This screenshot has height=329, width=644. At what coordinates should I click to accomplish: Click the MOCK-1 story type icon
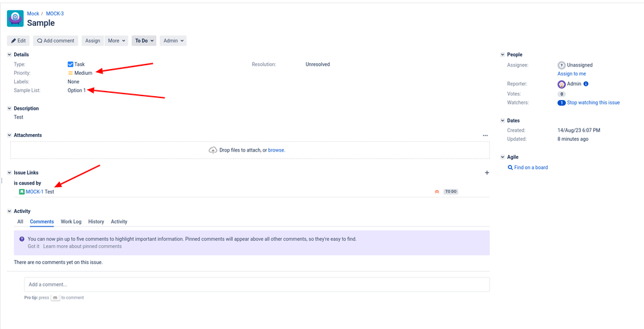22,192
